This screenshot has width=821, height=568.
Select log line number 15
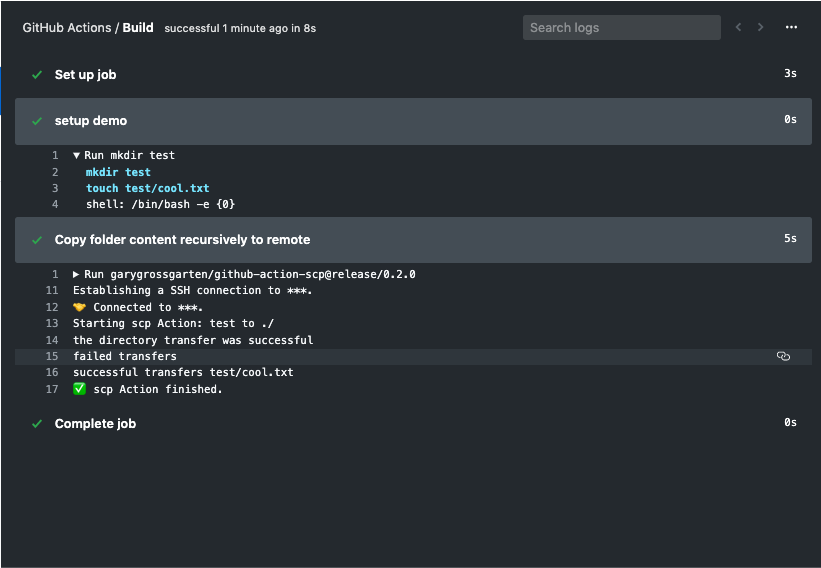point(52,356)
